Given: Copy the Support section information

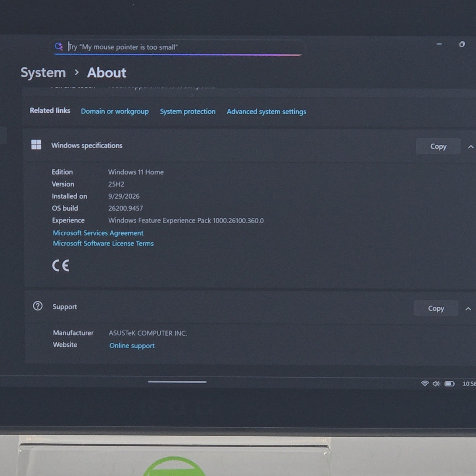Looking at the screenshot, I should tap(436, 308).
